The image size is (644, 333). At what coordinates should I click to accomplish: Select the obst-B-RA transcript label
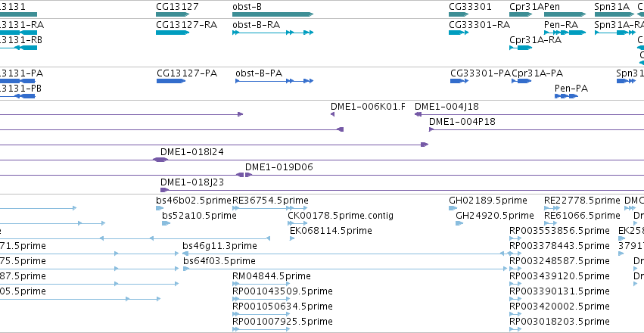click(x=256, y=25)
